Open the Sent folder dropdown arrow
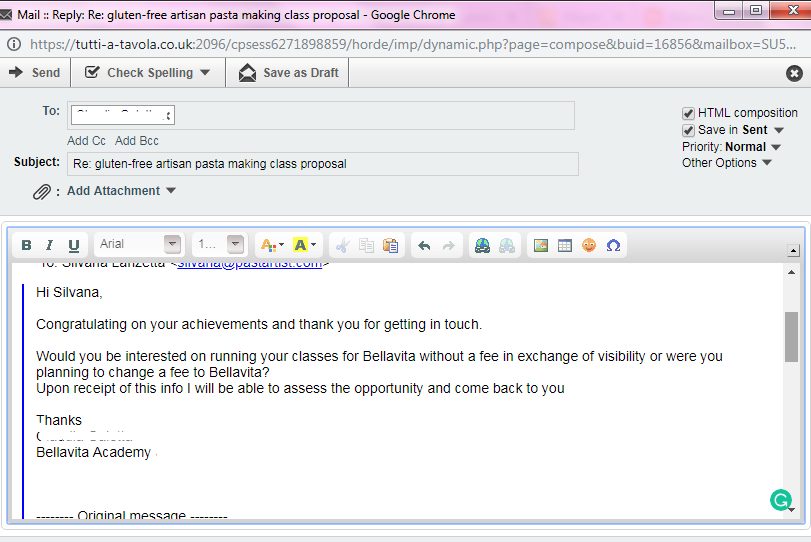 [779, 130]
